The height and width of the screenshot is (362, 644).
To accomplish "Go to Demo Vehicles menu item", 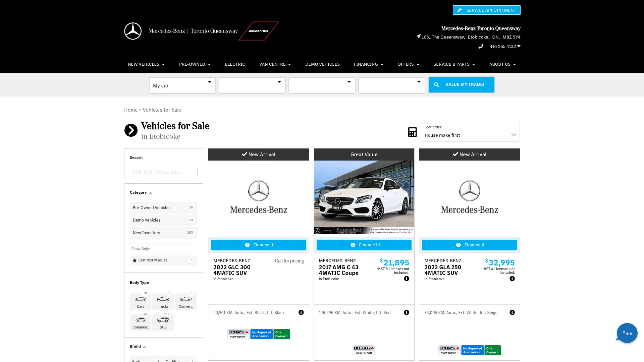I will tap(322, 64).
